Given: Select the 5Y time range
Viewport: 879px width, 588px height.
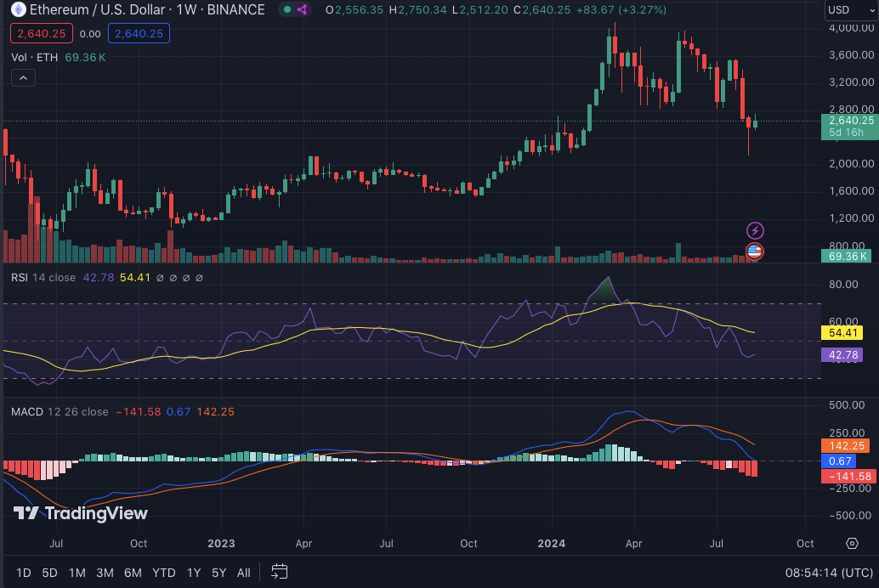Looking at the screenshot, I should 218,573.
